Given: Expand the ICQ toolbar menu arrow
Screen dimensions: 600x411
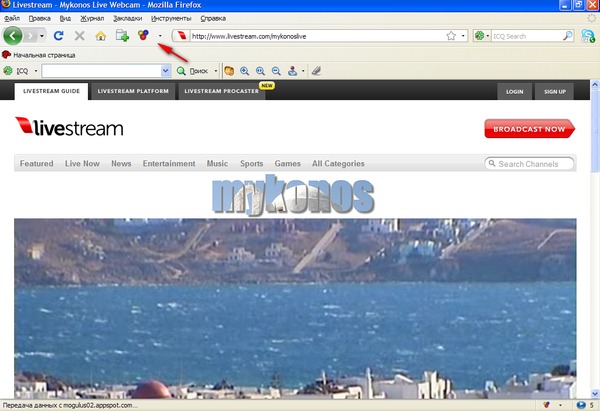Looking at the screenshot, I should [36, 71].
